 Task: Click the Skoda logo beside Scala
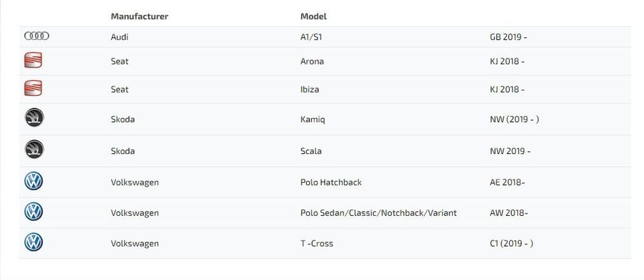(34, 150)
